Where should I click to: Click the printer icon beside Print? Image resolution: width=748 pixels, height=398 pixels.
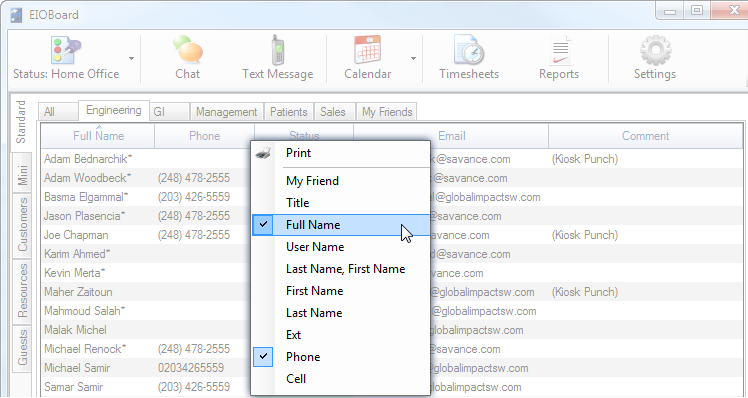pos(263,153)
